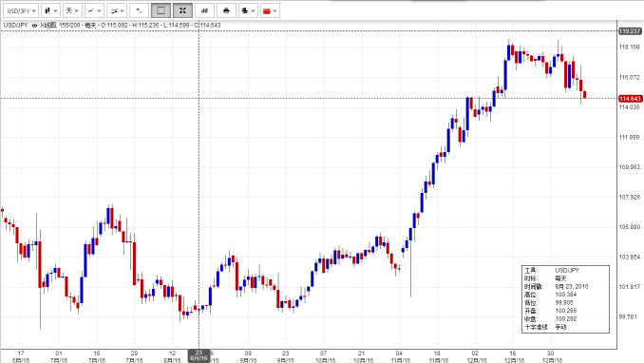Open the chart settings dropdown
The height and width of the screenshot is (363, 644).
(x=248, y=10)
